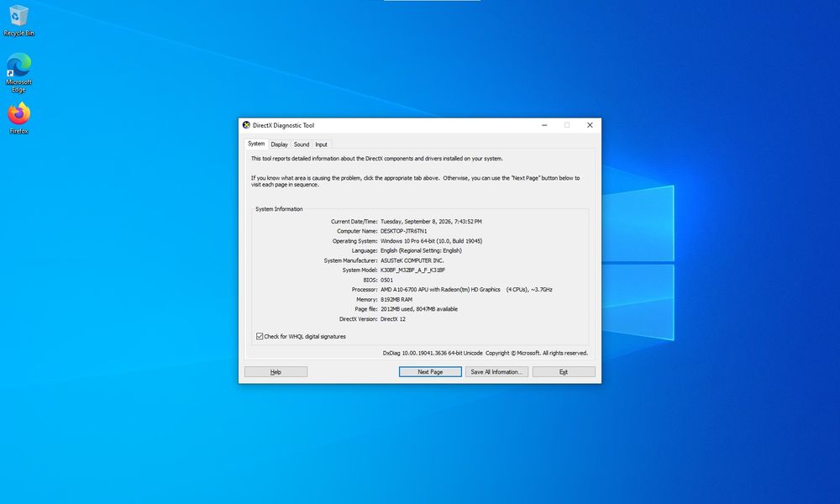Click the AMD A10-6700 APU processor value
840x504 pixels.
pyautogui.click(x=466, y=290)
